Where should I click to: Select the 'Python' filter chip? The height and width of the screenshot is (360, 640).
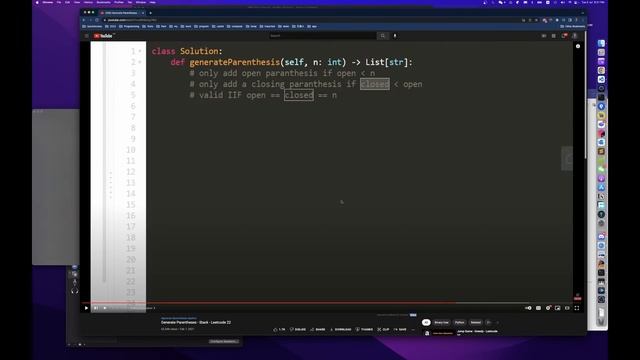tap(459, 322)
